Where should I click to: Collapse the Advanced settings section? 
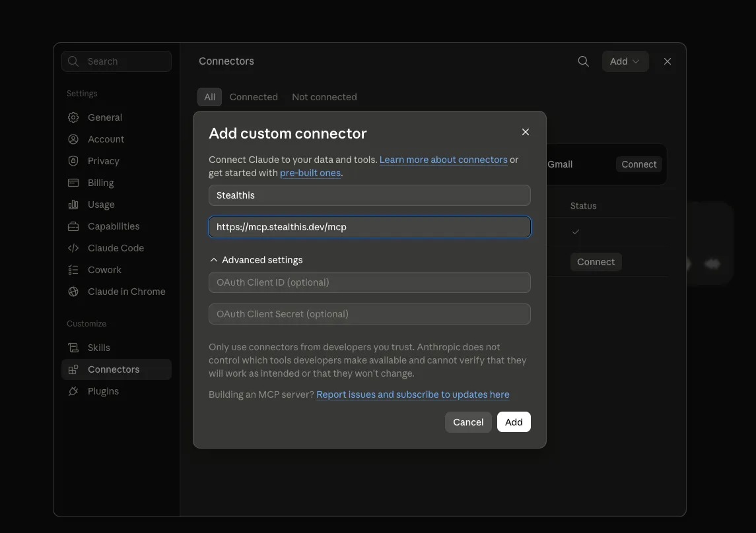(256, 260)
